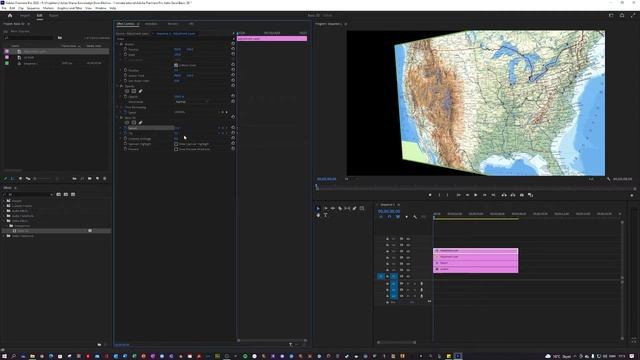Select the Ripple Edit tool
Screen dimensions: 640x360
click(x=333, y=209)
